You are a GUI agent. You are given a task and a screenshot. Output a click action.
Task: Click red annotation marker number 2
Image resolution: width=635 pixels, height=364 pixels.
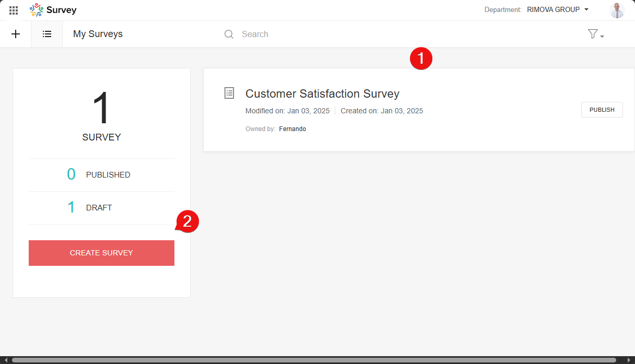pos(187,221)
